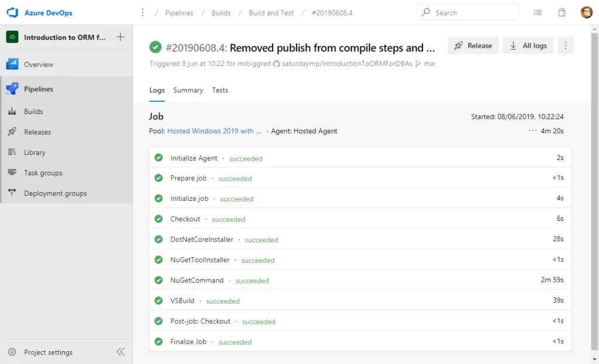The height and width of the screenshot is (364, 599).
Task: Click the VSBuild succeeded status text
Action: point(223,301)
